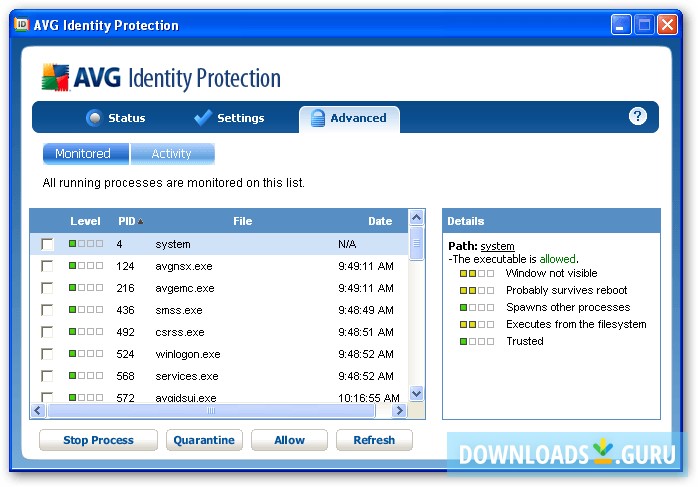Open the 'system' path link in Details
Screen dimensions: 698x487
[497, 246]
